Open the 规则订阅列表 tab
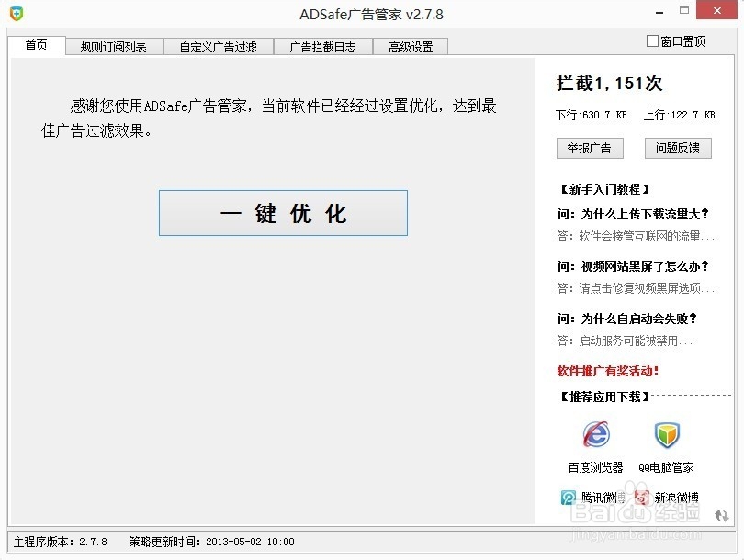The image size is (744, 560). click(x=114, y=47)
